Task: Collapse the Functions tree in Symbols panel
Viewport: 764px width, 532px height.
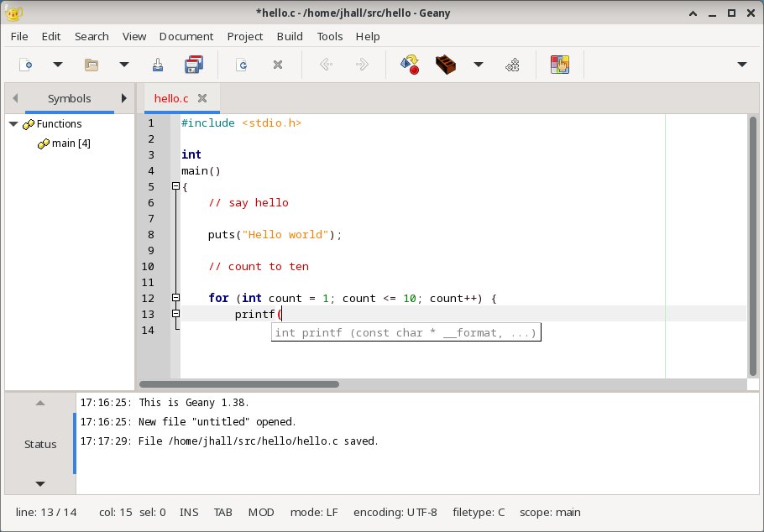Action: [12, 123]
